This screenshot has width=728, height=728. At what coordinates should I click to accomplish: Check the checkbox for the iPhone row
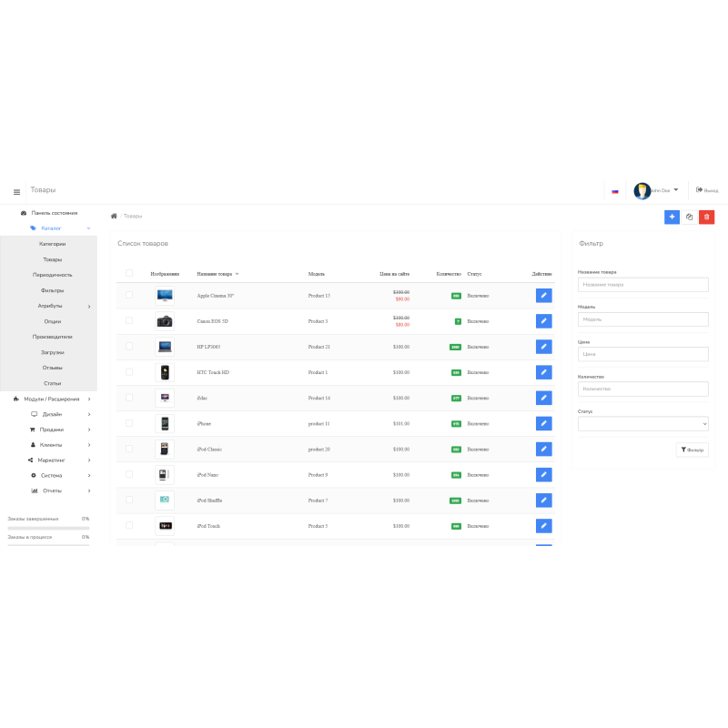point(128,423)
